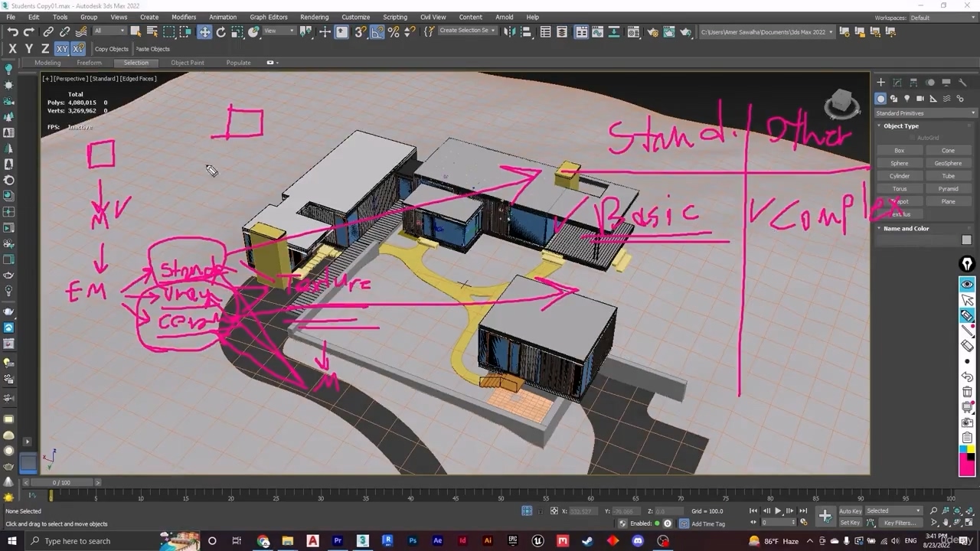Screen dimensions: 980x551
Task: Open the Rendering menu
Action: pyautogui.click(x=314, y=17)
